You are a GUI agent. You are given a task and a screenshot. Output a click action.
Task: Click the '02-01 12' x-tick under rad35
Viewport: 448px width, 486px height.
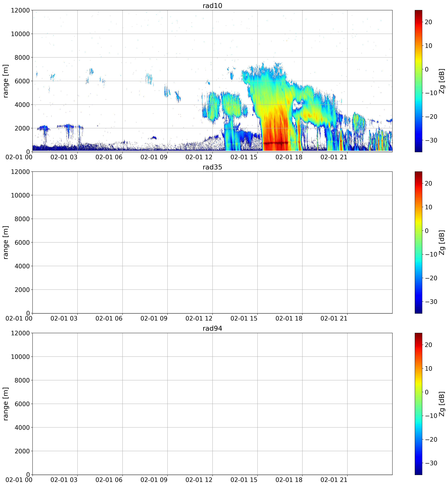click(x=199, y=318)
